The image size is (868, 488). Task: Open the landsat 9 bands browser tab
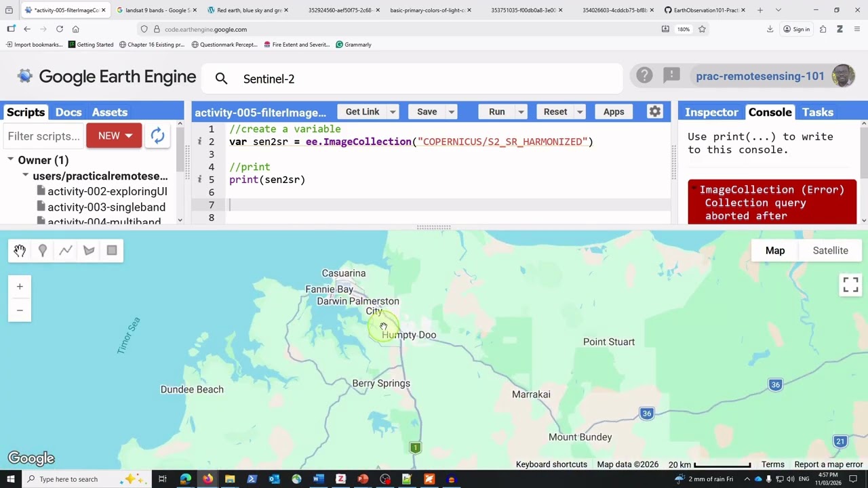coord(156,10)
